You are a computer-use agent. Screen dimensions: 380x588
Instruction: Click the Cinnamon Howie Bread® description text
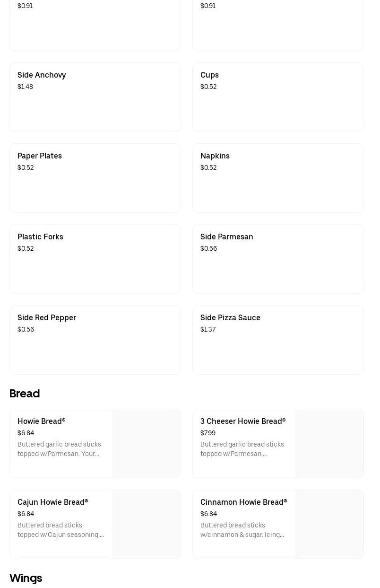tap(242, 530)
